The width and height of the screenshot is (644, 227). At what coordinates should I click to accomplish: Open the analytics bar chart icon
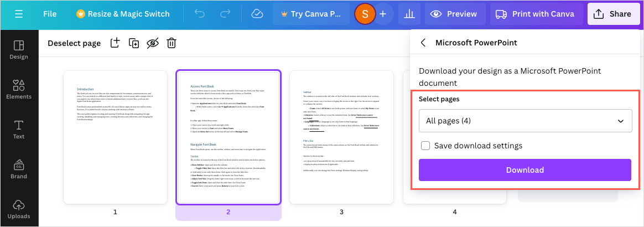(x=409, y=14)
